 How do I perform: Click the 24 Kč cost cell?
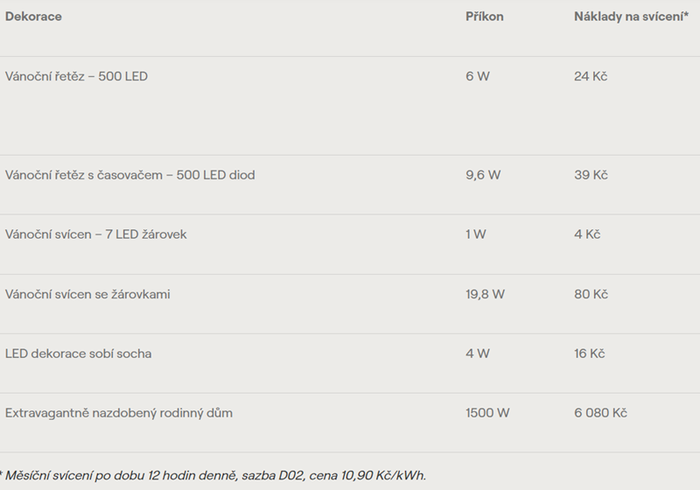(590, 76)
